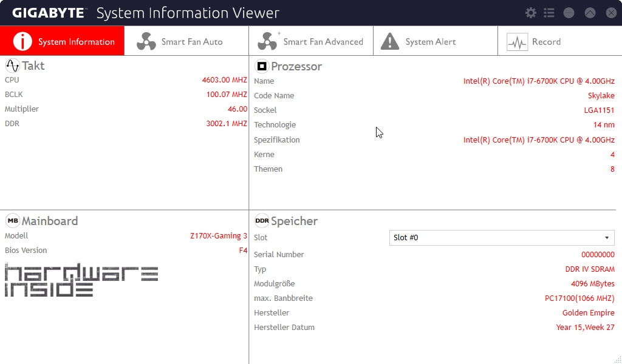Click the System Alert warning triangle icon

tap(390, 42)
